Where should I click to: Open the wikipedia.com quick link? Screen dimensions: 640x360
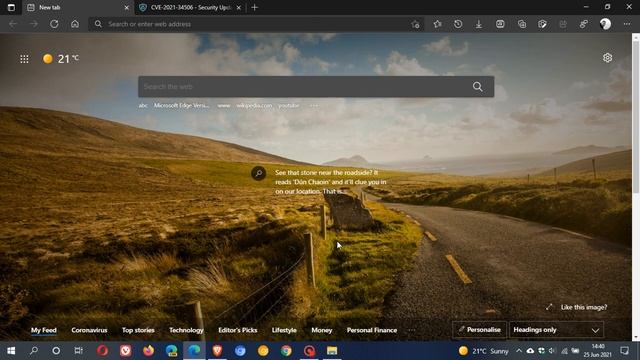(x=254, y=105)
